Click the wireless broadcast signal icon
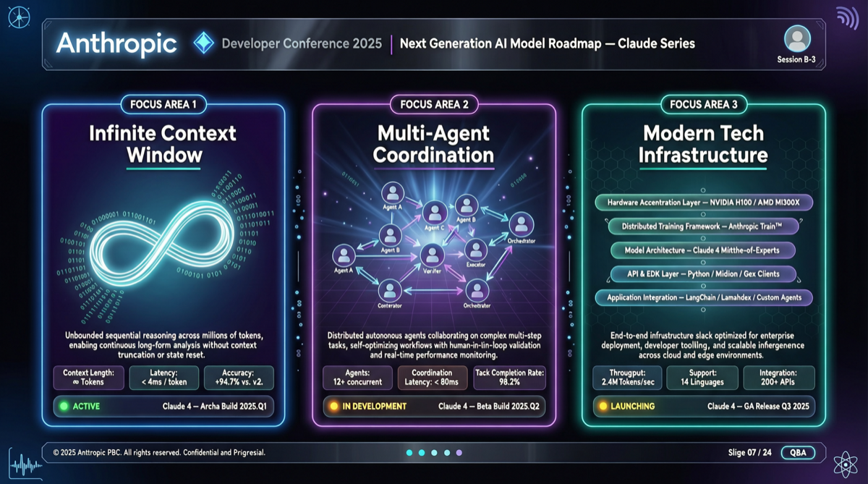 847,17
